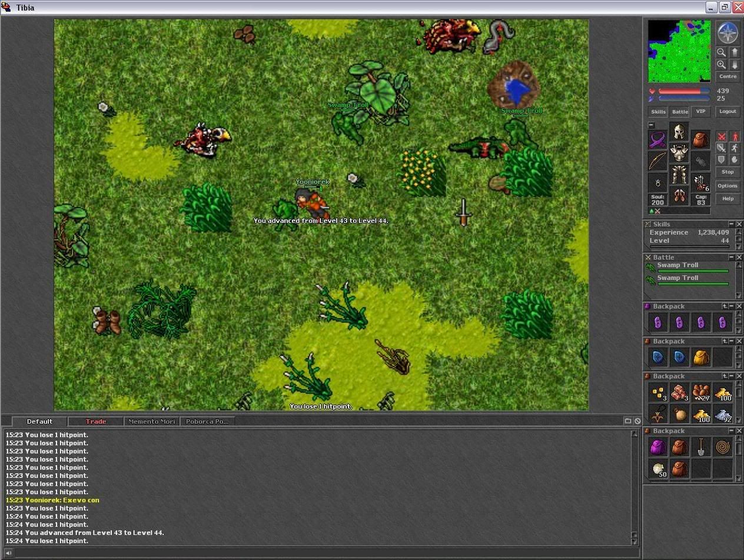The height and width of the screenshot is (560, 744).
Task: Click the Stop button
Action: 728,172
